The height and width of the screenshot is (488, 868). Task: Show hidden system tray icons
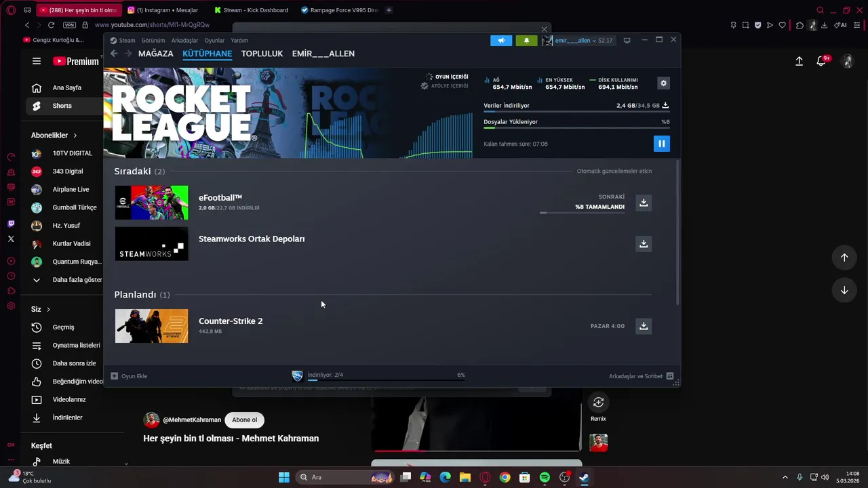coord(785,477)
